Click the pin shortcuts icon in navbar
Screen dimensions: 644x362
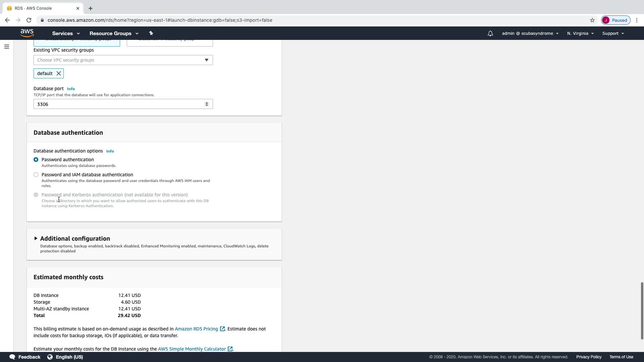tap(151, 33)
